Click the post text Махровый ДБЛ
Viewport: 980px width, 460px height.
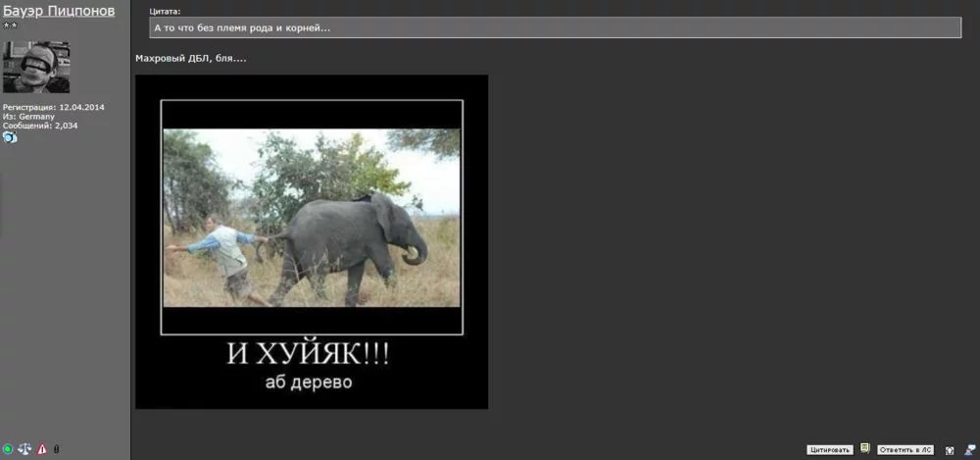191,59
